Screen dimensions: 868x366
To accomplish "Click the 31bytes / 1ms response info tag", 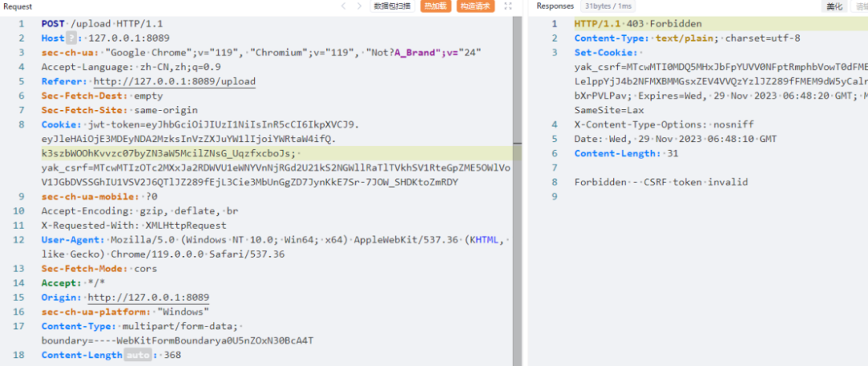I will 608,6.
